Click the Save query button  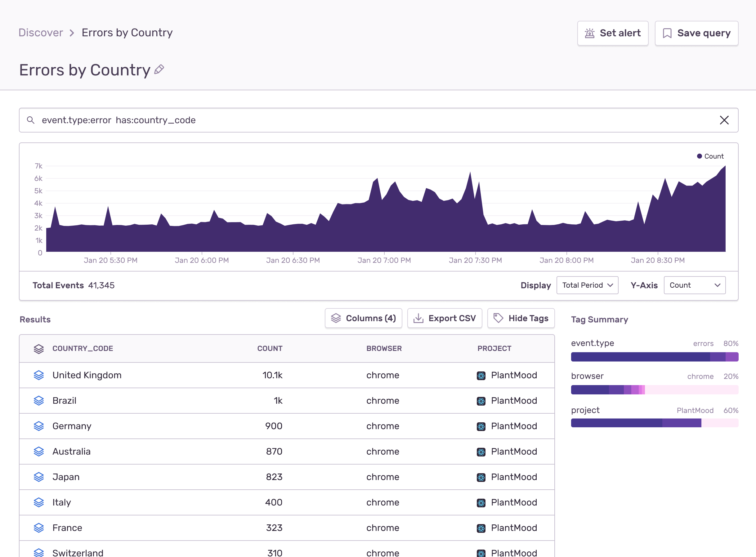tap(696, 33)
